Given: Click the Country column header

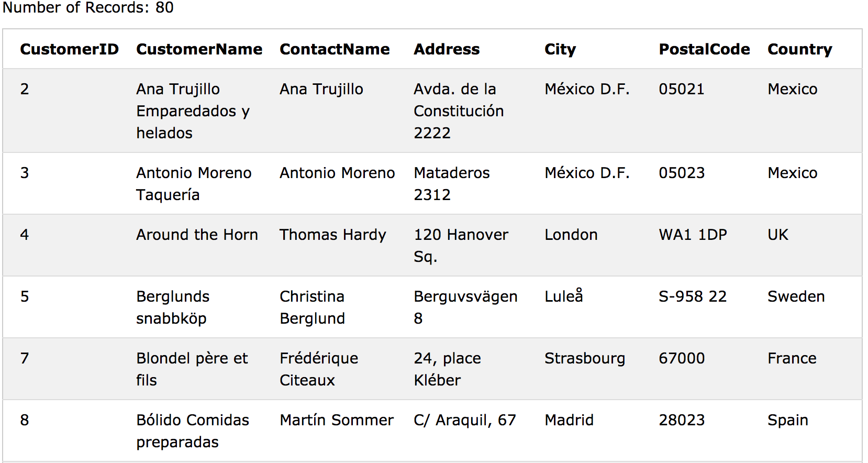Looking at the screenshot, I should tap(799, 49).
